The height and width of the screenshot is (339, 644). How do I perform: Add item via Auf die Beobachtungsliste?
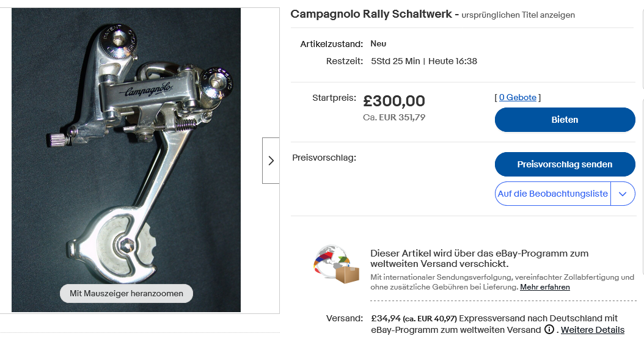[x=552, y=194]
